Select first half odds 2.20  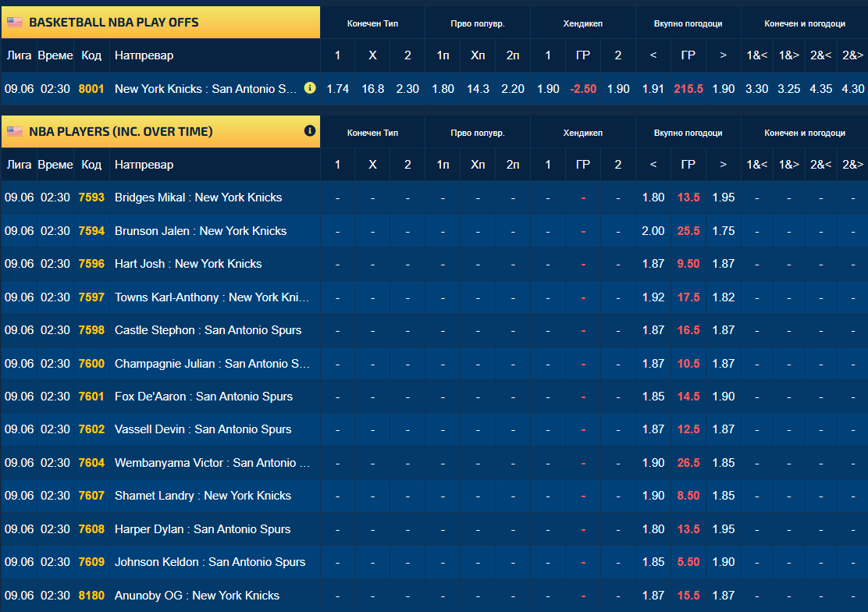[513, 89]
